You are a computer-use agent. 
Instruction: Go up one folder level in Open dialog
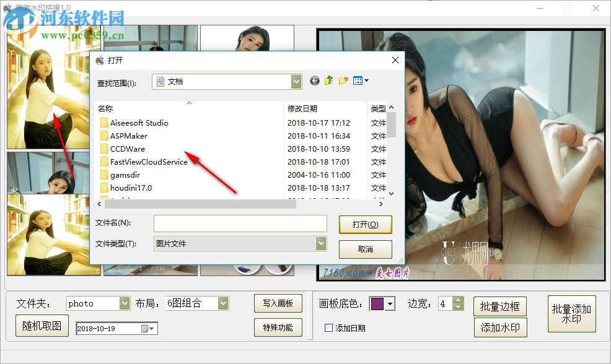tap(329, 80)
